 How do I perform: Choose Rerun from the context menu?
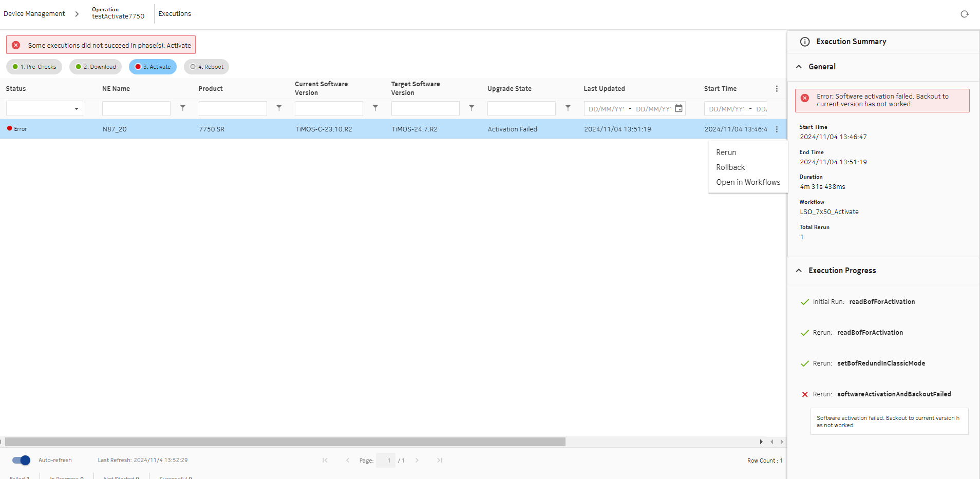click(x=726, y=152)
